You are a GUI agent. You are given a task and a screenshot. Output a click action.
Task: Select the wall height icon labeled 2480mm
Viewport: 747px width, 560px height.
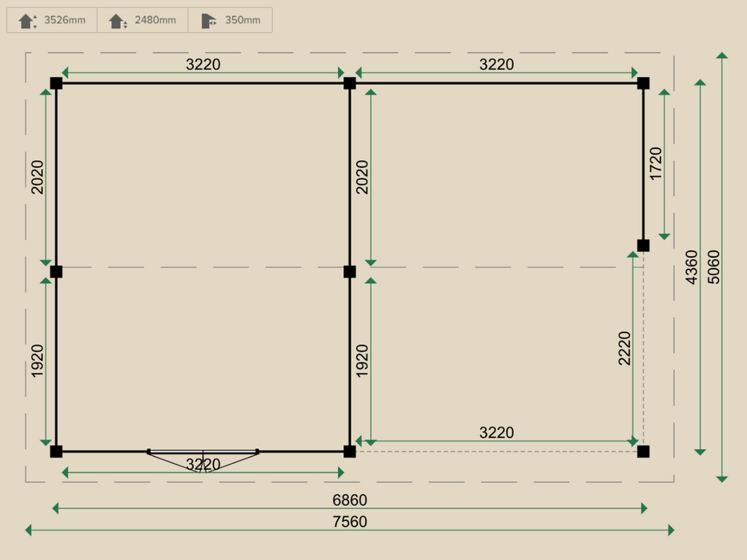click(x=141, y=20)
